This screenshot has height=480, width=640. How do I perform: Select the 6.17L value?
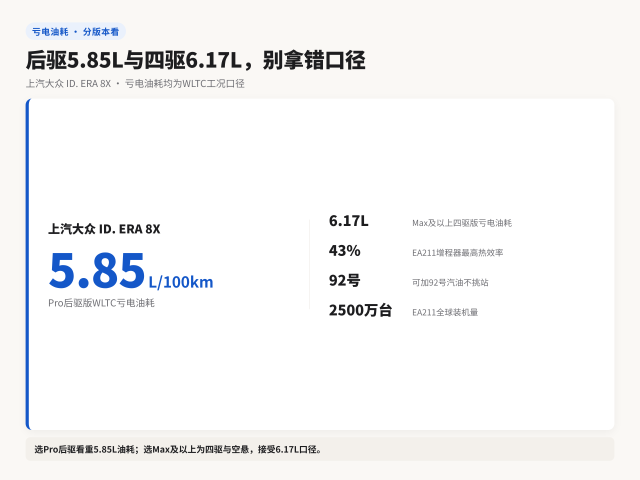(x=349, y=221)
